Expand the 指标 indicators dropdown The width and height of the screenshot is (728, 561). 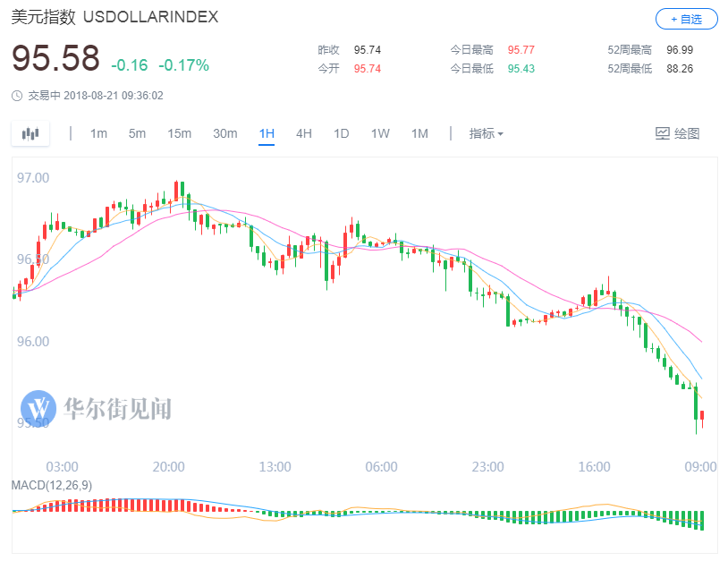pos(487,133)
